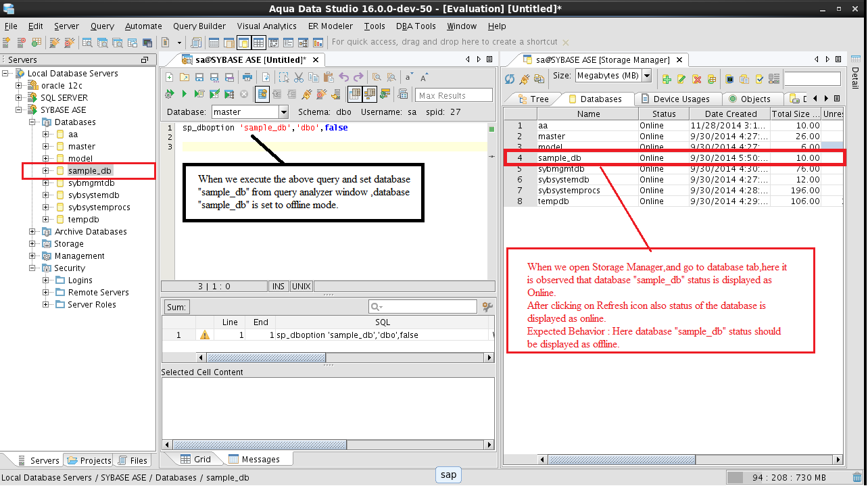Viewport: 868px width, 488px height.
Task: Switch to the Projects tab
Action: 89,460
